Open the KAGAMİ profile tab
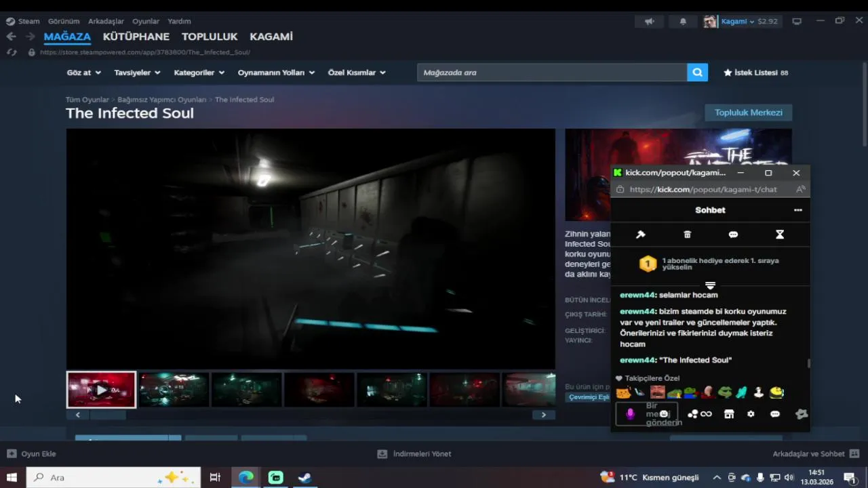This screenshot has height=488, width=868. 271,37
